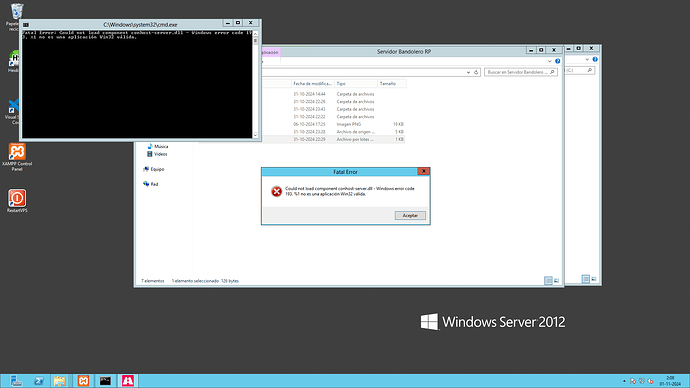
Task: Select Equipo in Explorer navigation pane
Action: click(154, 169)
